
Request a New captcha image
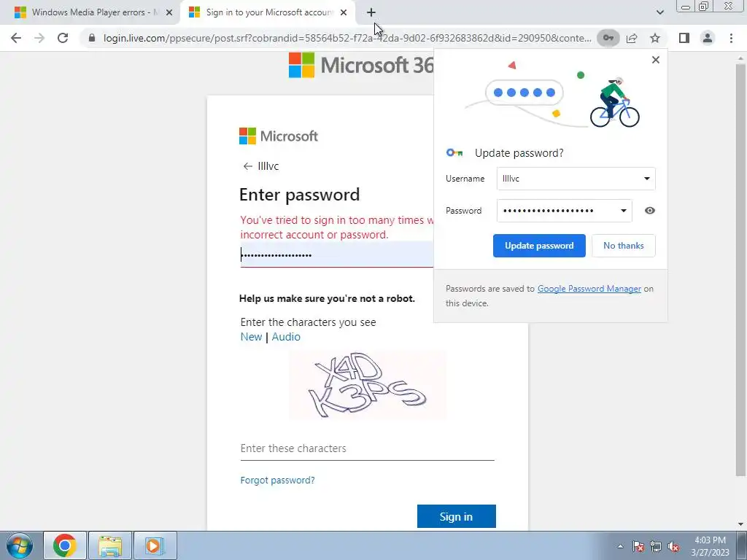251,337
